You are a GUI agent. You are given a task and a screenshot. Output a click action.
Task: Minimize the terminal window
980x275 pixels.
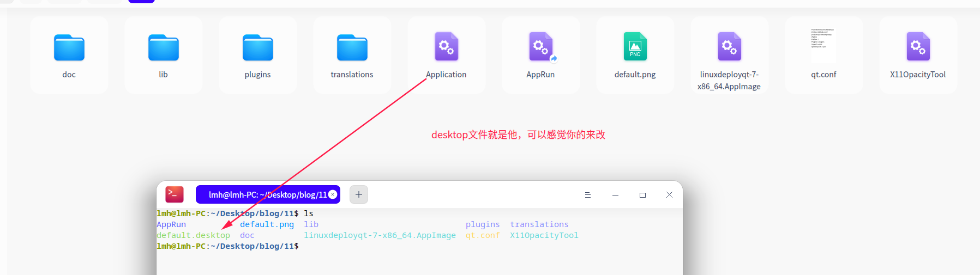click(615, 195)
